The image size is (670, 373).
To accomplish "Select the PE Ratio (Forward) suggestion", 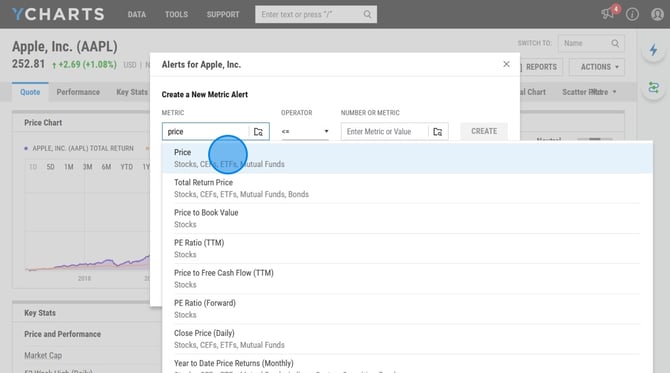I will pos(407,308).
